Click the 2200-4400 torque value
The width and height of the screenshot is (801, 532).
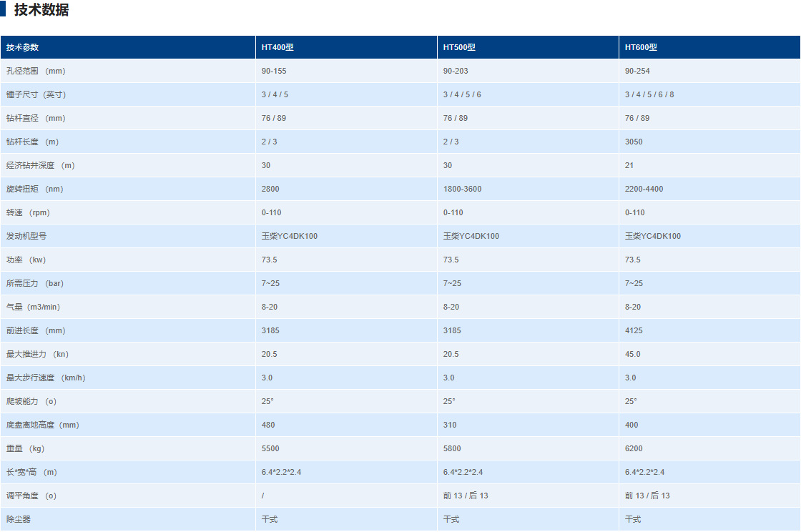(644, 189)
